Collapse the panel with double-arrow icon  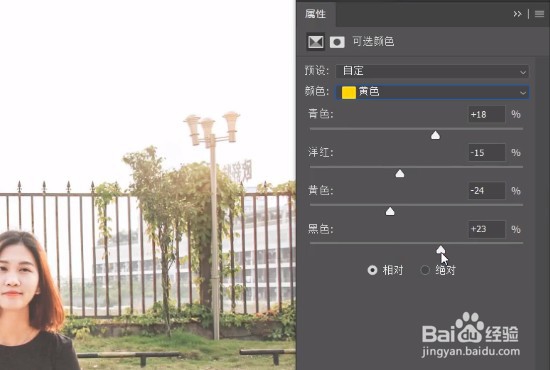click(x=517, y=14)
